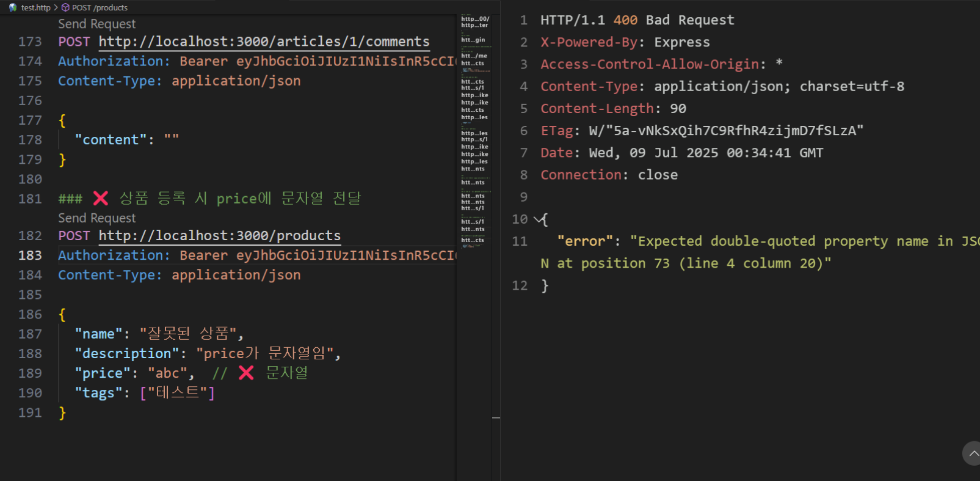The height and width of the screenshot is (481, 980).
Task: Click Content-Type header on line 184
Action: pos(180,276)
